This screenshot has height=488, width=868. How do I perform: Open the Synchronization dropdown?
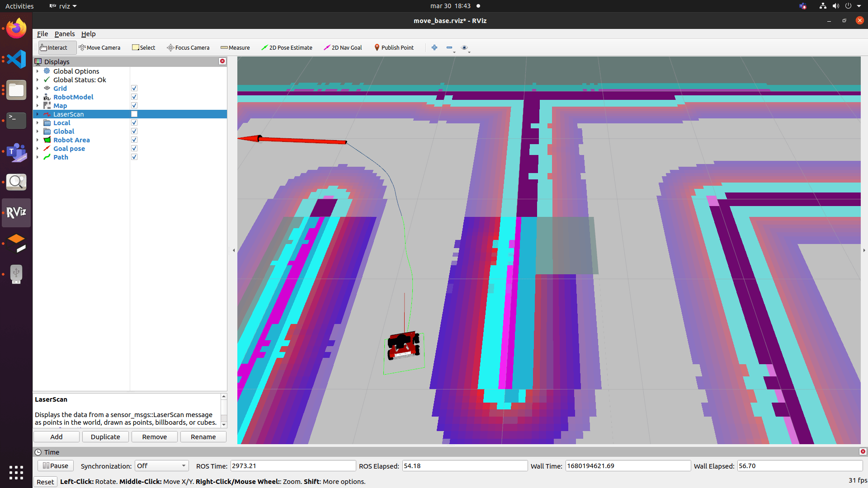(161, 466)
